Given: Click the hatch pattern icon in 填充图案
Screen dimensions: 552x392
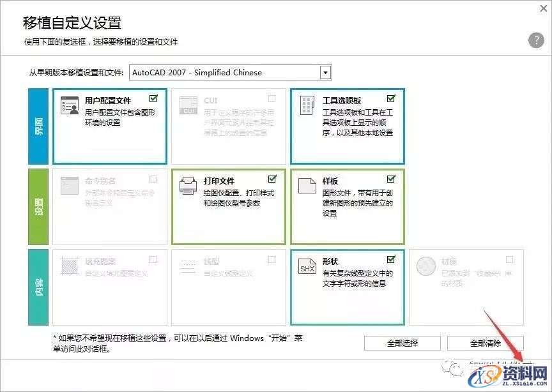Looking at the screenshot, I should [x=70, y=266].
